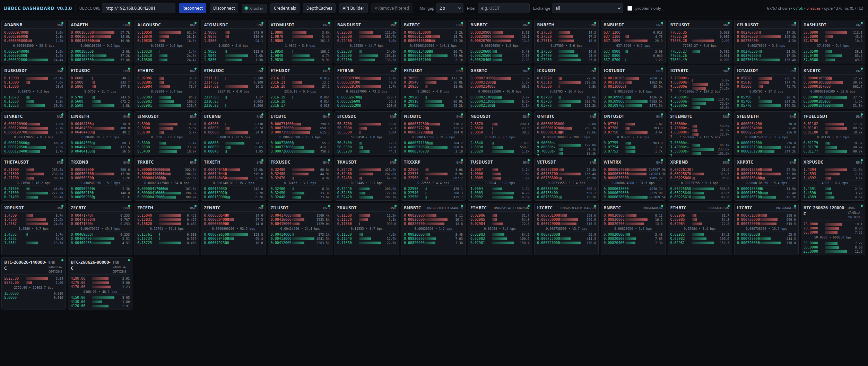The width and height of the screenshot is (868, 366).
Task: Click the status dot on the ZECBTC tile
Action: pos(129,205)
